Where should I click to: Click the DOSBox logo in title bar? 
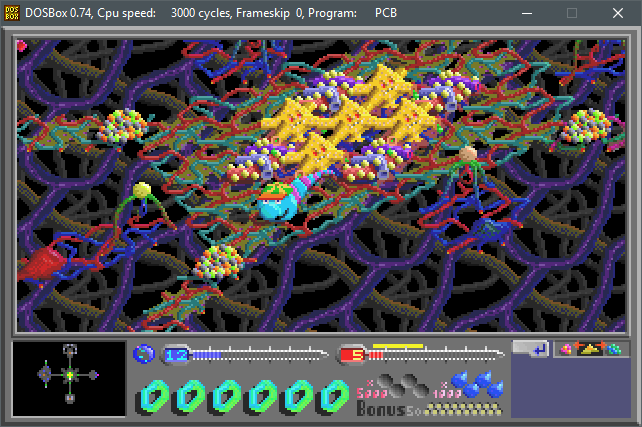12,13
